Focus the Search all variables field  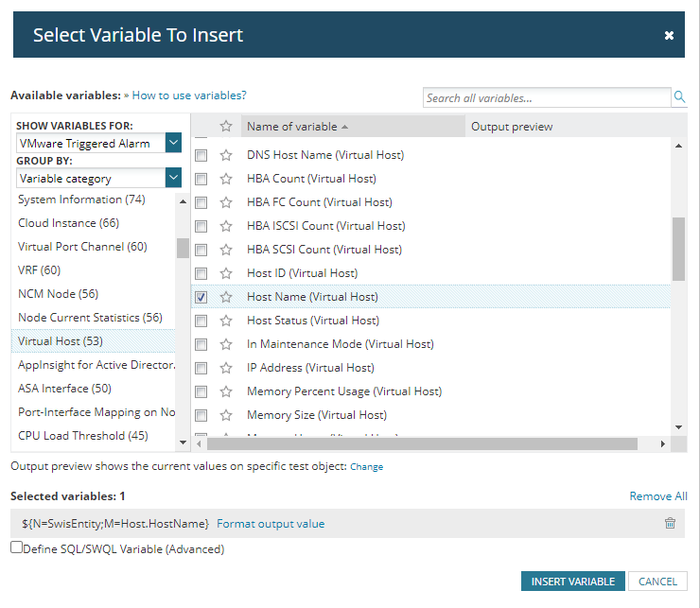click(x=546, y=97)
